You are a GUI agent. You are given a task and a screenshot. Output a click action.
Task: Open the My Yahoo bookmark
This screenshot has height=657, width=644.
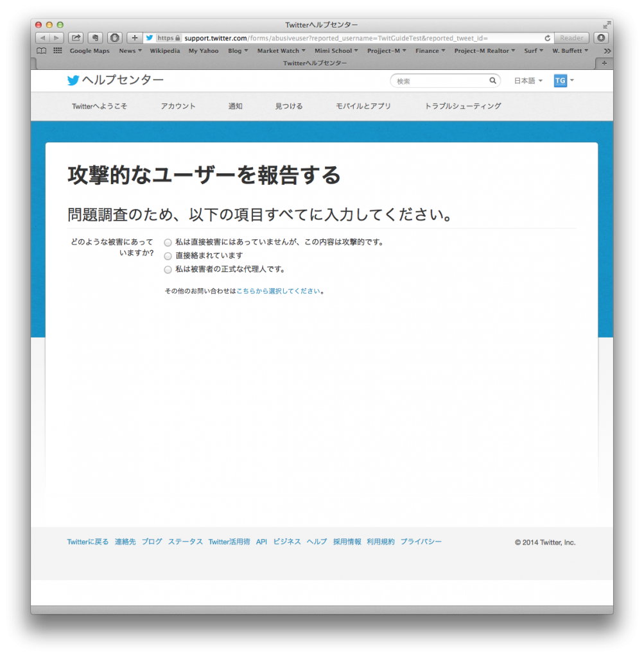[x=204, y=51]
